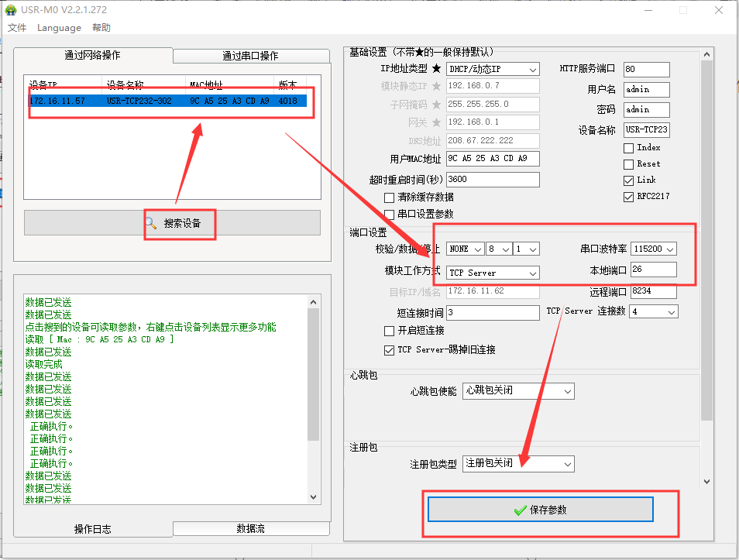Click the 保存参数 button

click(541, 510)
